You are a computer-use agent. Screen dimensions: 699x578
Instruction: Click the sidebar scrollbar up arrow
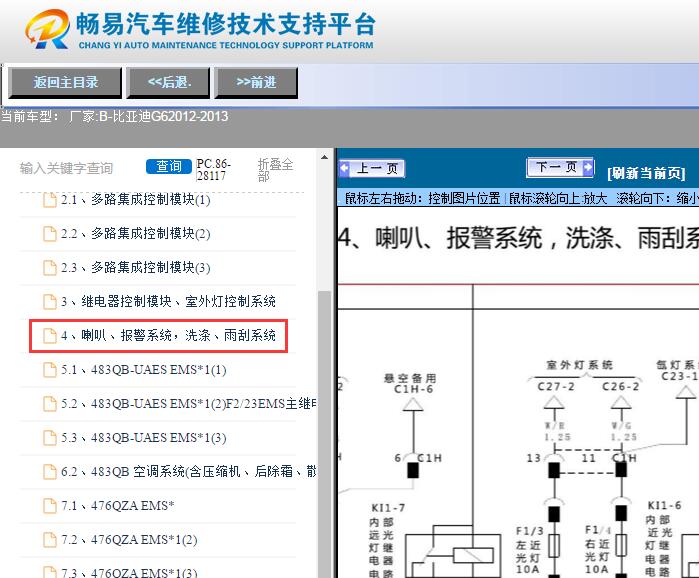click(324, 157)
